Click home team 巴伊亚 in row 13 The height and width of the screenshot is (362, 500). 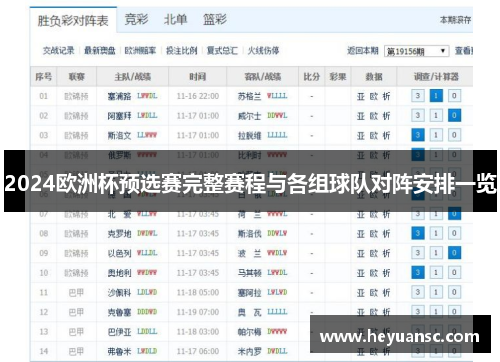tap(119, 332)
